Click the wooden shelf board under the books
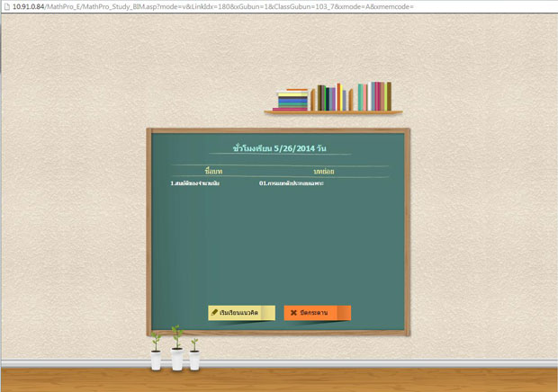This screenshot has width=558, height=392. (333, 112)
